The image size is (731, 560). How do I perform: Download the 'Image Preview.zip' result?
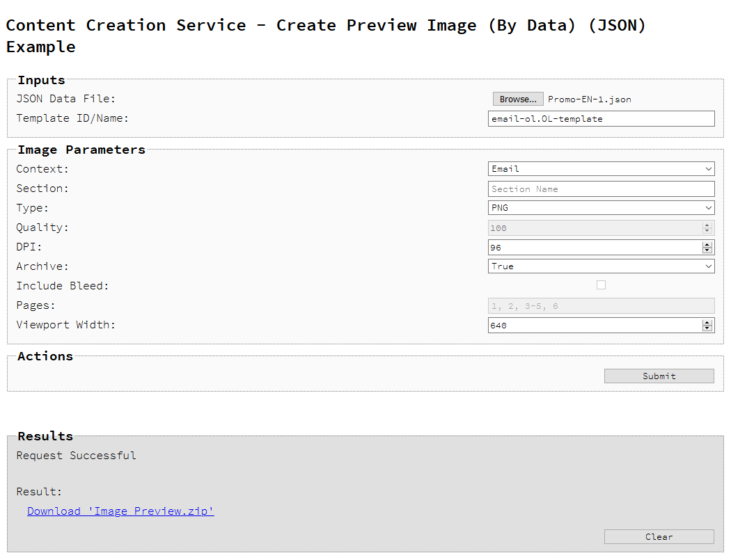120,511
